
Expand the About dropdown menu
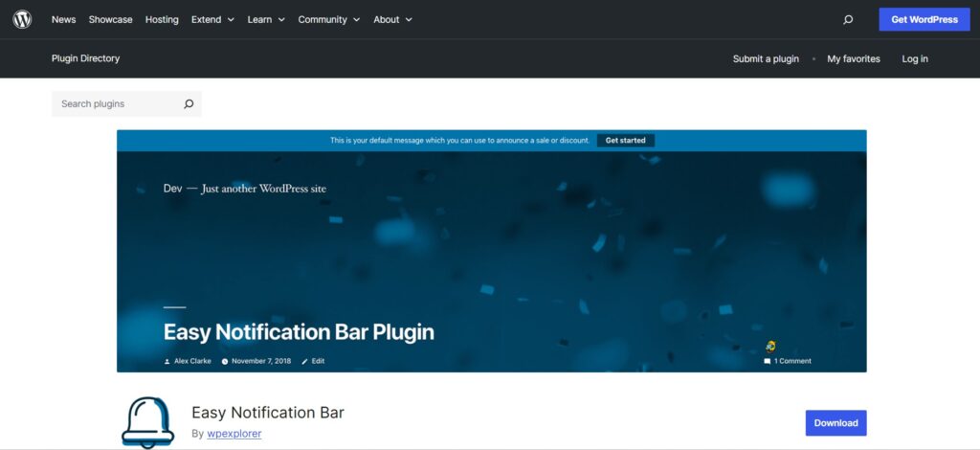pos(392,19)
